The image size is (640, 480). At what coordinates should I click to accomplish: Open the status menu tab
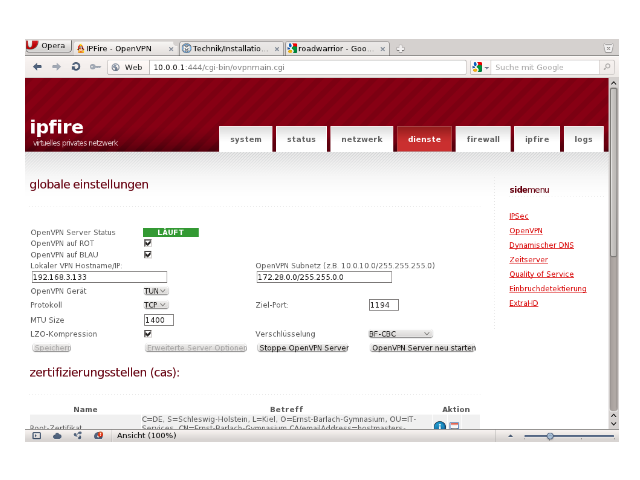(x=301, y=139)
